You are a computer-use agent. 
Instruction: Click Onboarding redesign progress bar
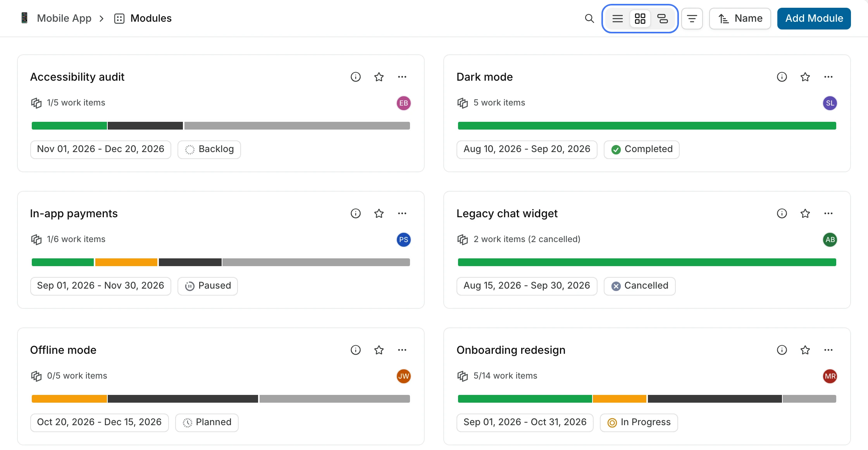647,399
